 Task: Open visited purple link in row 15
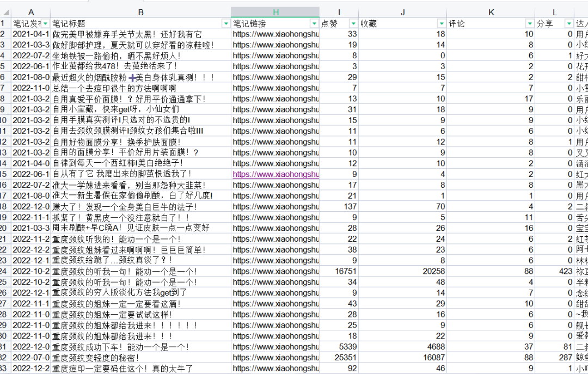pyautogui.click(x=275, y=174)
